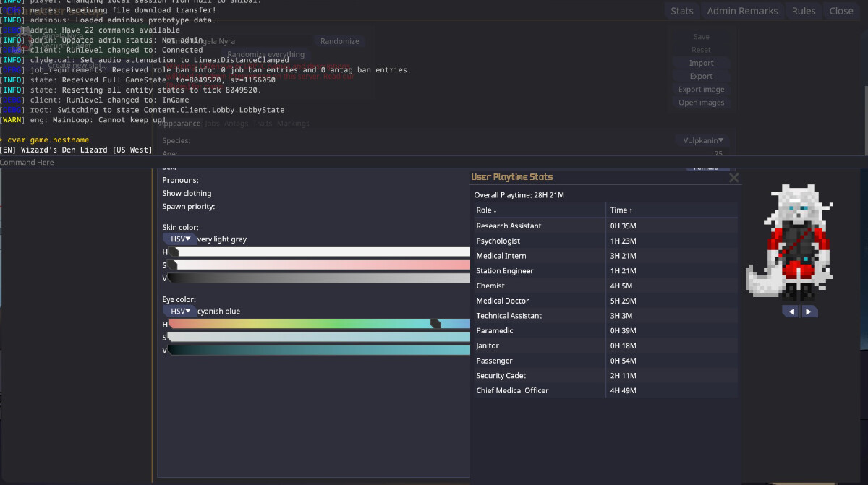Select the Chief Medical Officer row
The width and height of the screenshot is (868, 485).
coord(604,391)
